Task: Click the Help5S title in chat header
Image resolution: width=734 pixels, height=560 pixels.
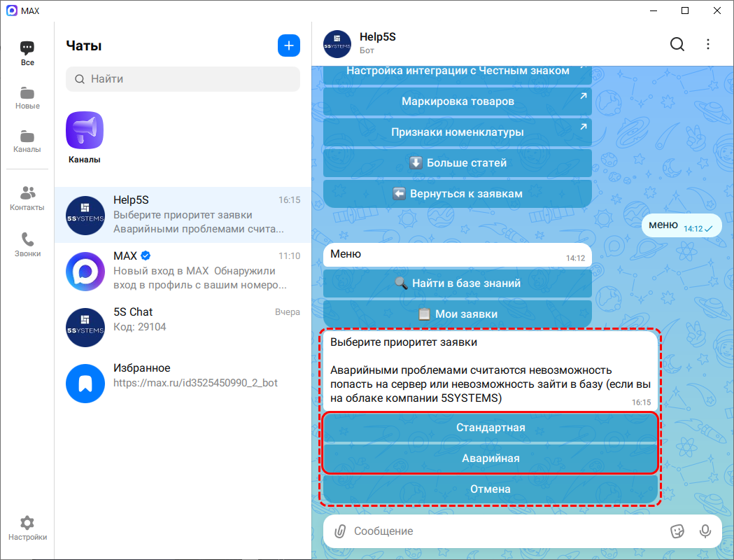Action: click(377, 37)
